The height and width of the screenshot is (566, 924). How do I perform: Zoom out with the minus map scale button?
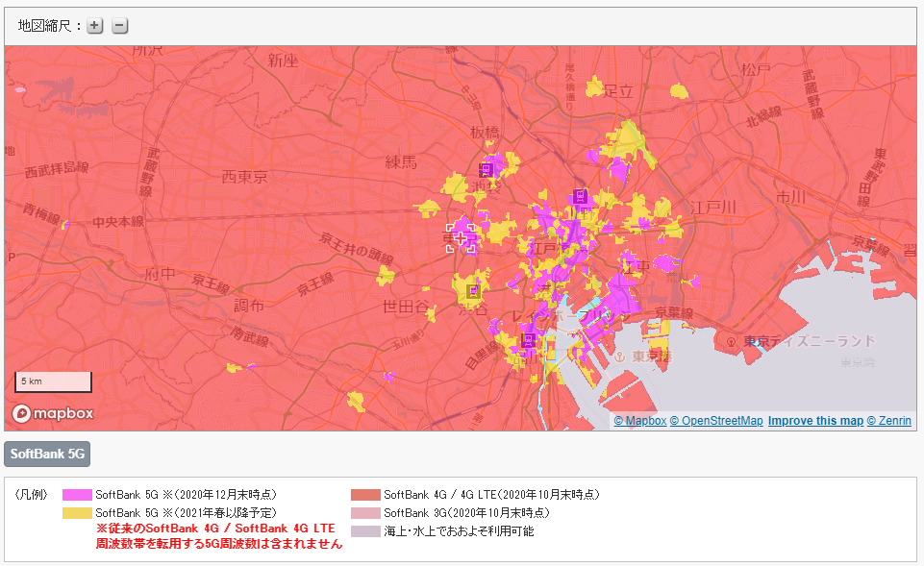point(119,26)
